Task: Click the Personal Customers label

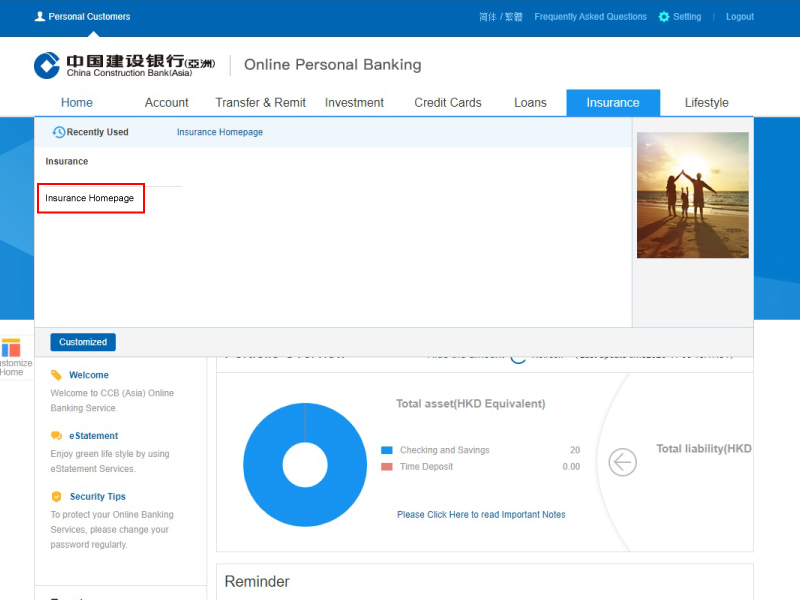Action: (89, 16)
